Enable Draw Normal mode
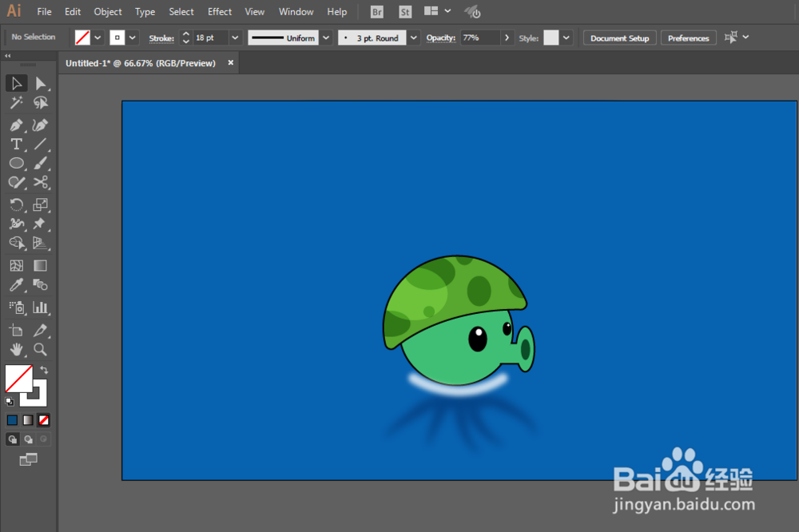The image size is (799, 532). tap(12, 439)
